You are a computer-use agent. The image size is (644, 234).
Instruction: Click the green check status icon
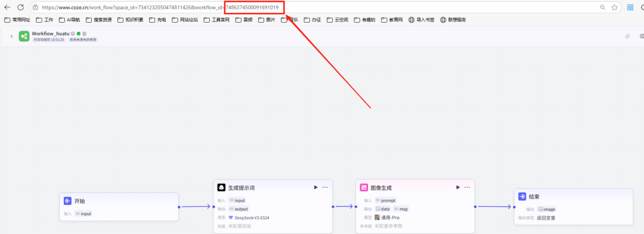(x=79, y=33)
